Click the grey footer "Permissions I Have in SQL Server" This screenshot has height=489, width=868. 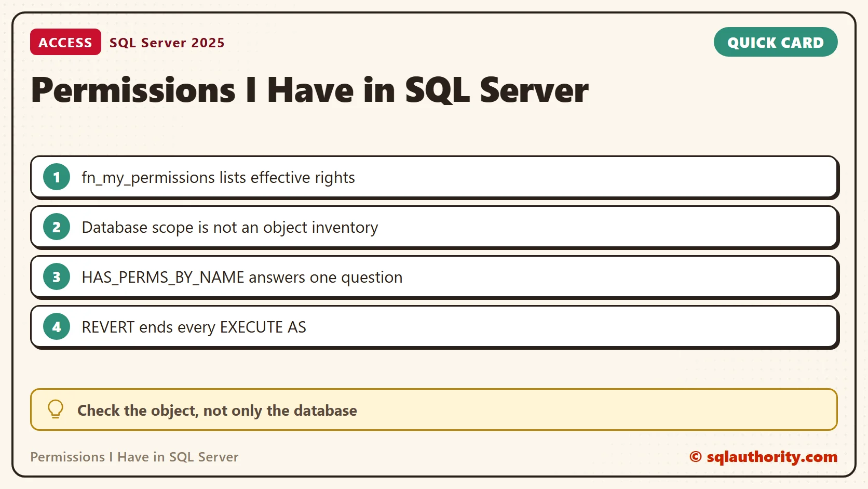pyautogui.click(x=134, y=457)
